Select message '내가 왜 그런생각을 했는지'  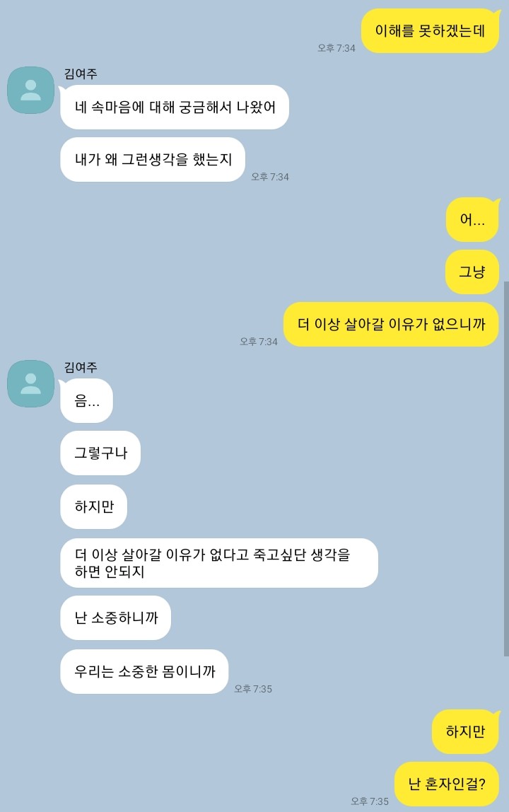153,160
